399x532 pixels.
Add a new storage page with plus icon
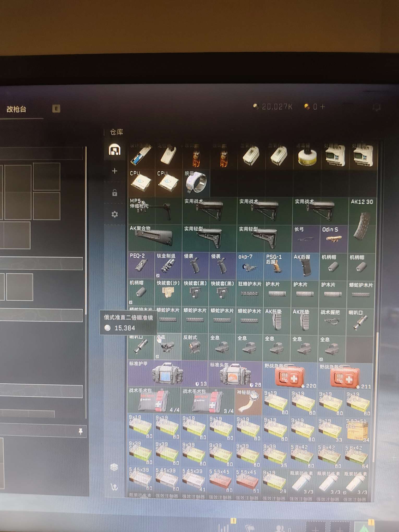114,171
